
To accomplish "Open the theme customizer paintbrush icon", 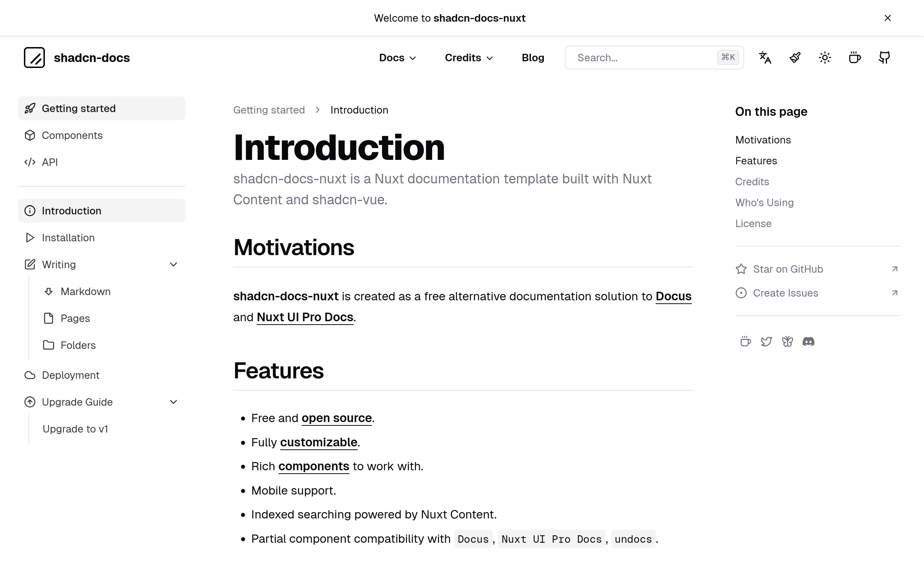I will pyautogui.click(x=795, y=58).
